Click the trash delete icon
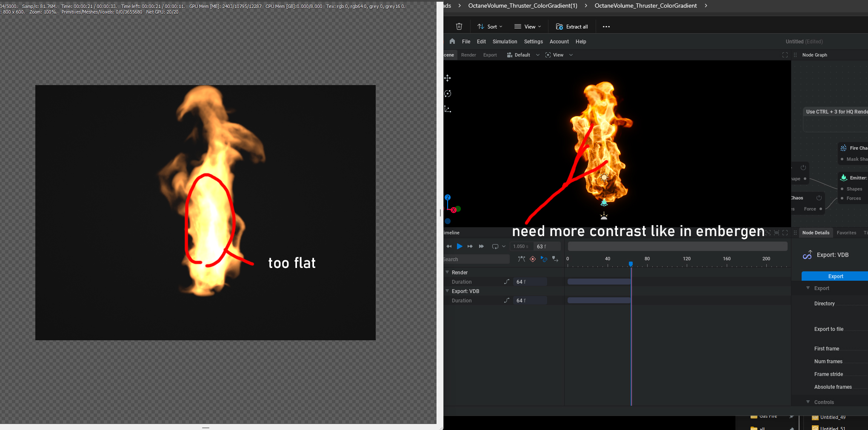868x430 pixels. [x=459, y=26]
